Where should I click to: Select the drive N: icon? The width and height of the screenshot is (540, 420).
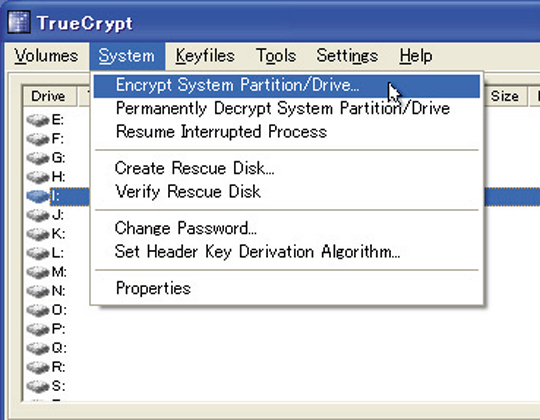[38, 291]
